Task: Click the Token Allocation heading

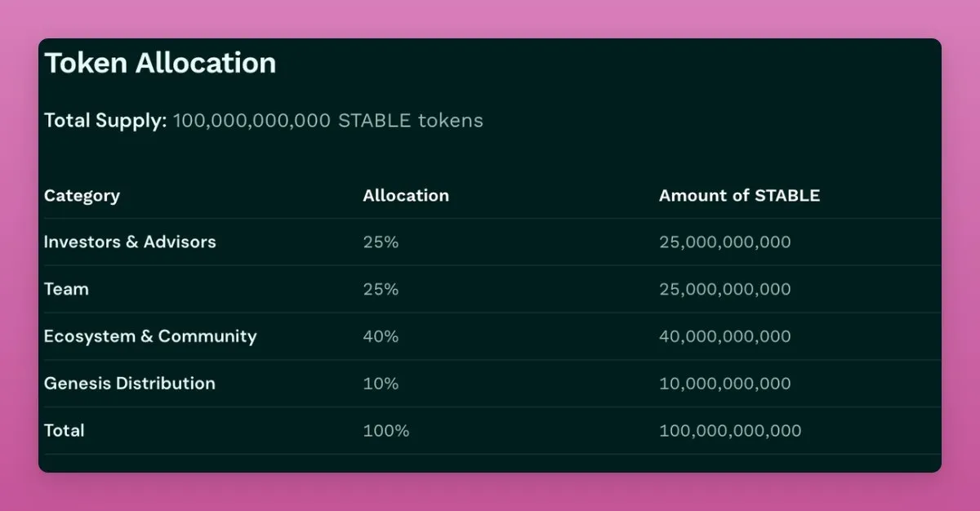Action: [x=160, y=64]
